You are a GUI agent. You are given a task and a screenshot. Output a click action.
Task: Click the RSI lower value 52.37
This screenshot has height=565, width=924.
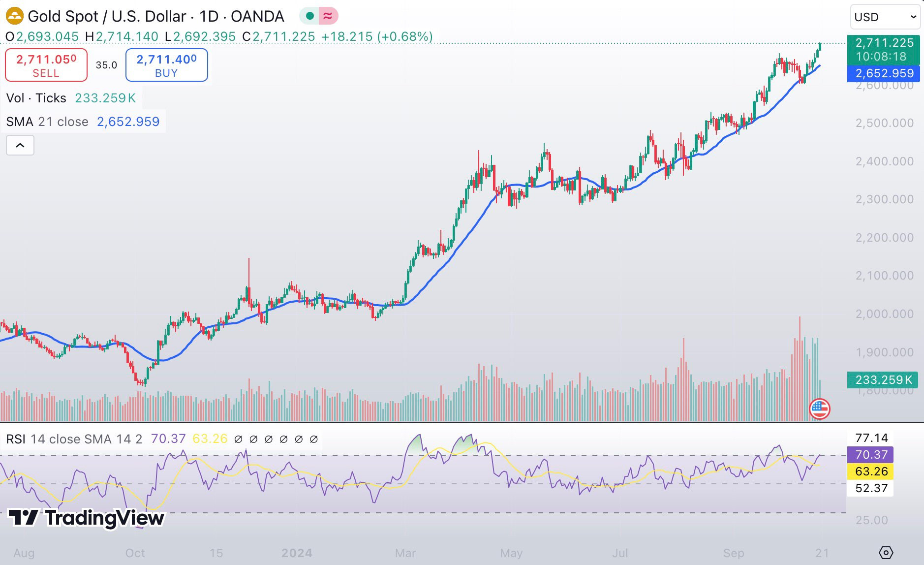[x=871, y=488]
